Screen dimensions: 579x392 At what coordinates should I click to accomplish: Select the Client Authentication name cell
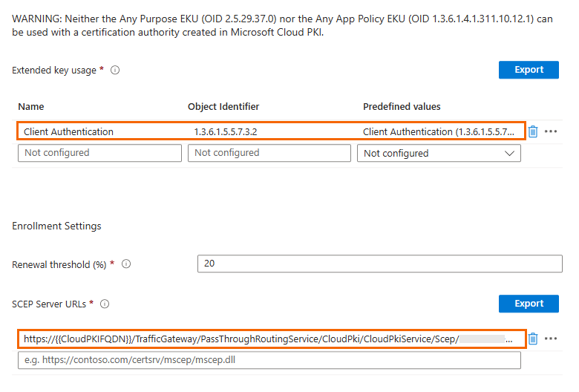tap(69, 132)
